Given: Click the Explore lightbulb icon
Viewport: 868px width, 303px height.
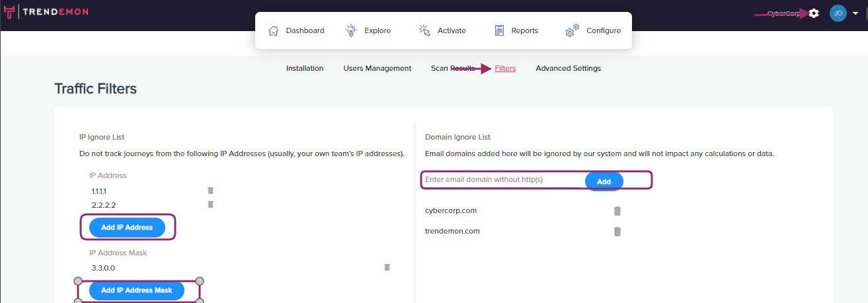Looking at the screenshot, I should [352, 30].
